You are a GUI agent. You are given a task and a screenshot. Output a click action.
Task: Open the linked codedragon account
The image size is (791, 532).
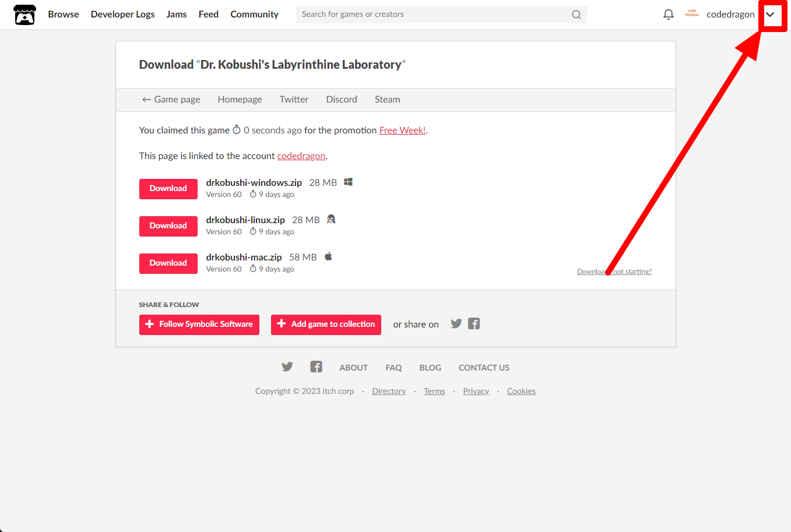[x=301, y=156]
